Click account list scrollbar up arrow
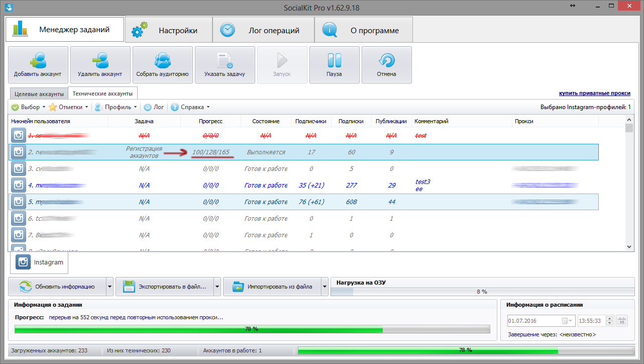The height and width of the screenshot is (364, 644). point(629,119)
